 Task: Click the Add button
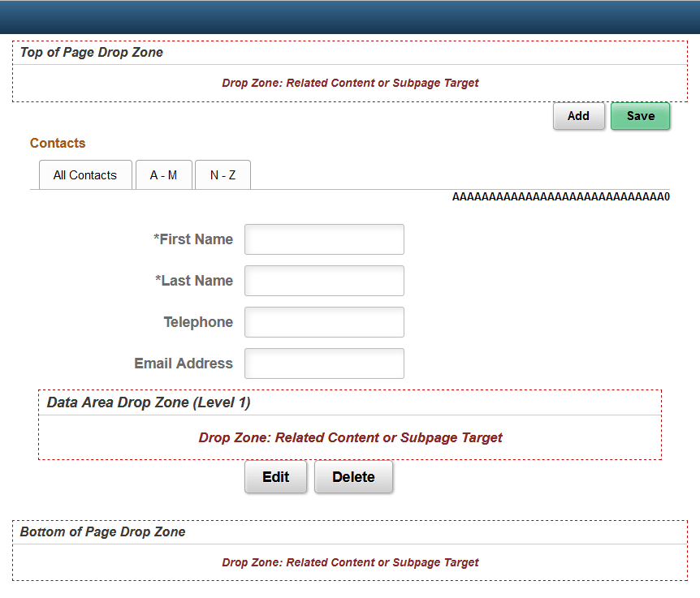(578, 116)
